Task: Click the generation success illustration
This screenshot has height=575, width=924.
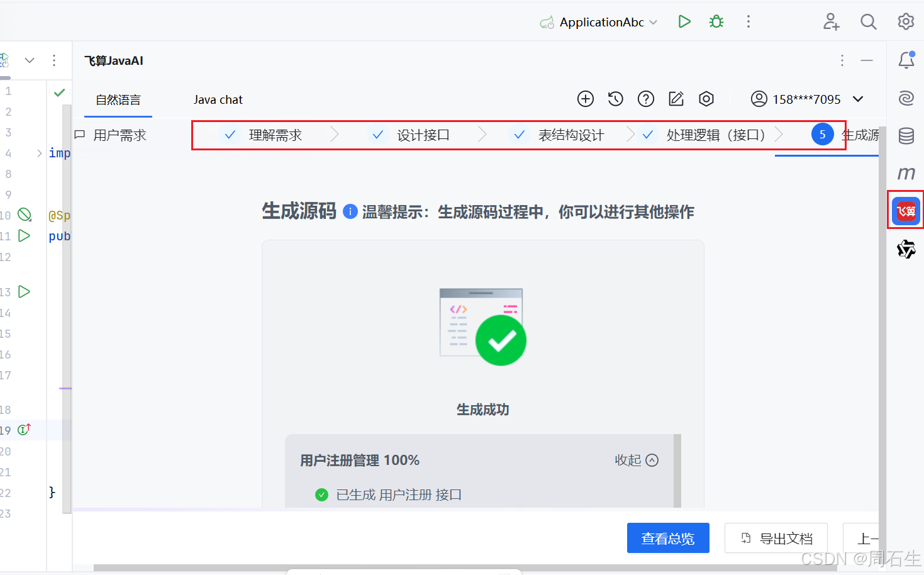Action: pos(482,327)
